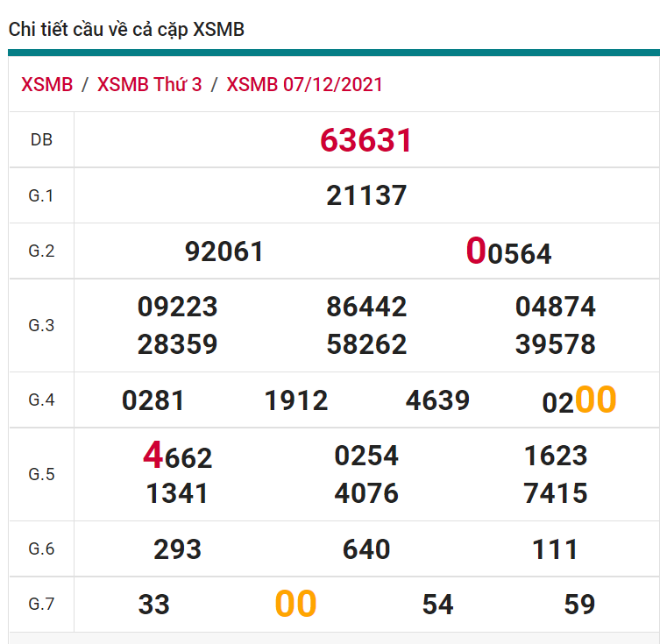Click G.4 number 0200 with orange highlight
Screen dimensions: 667x644
(579, 400)
